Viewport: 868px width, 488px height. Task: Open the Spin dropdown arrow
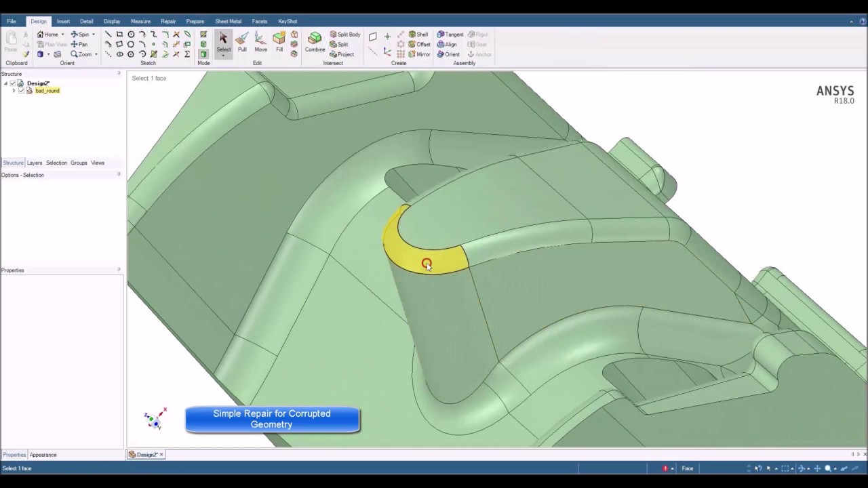[93, 35]
